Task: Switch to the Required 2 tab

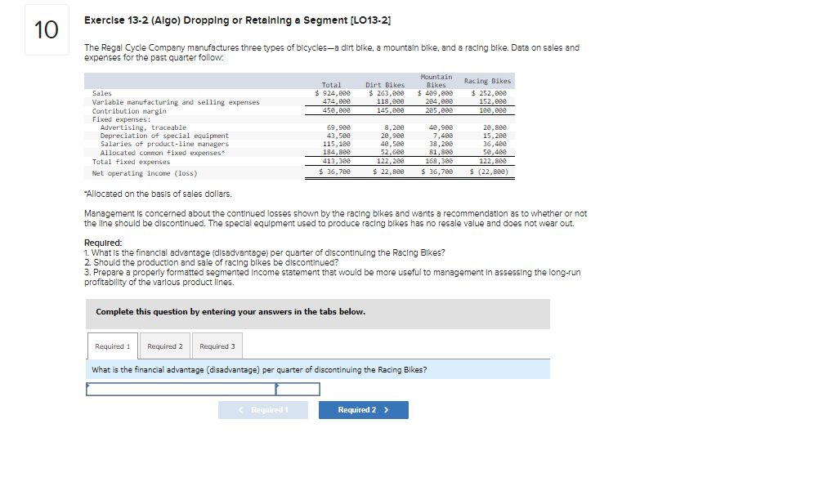Action: tap(164, 346)
